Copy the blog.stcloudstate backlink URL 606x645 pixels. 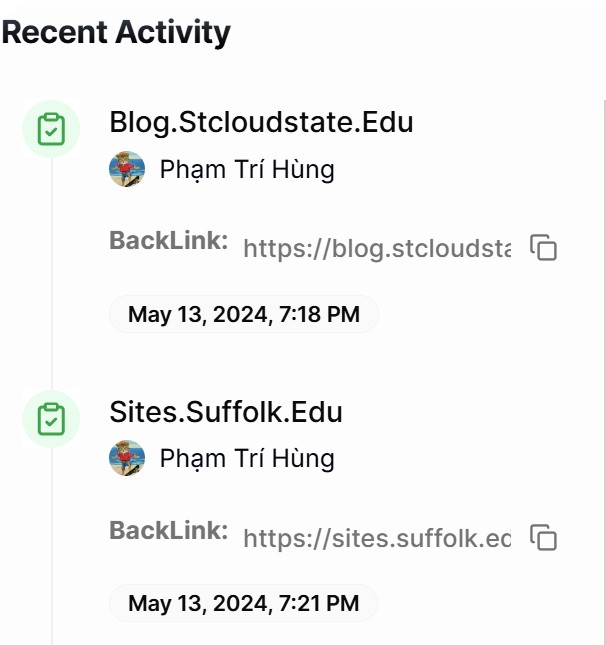pos(543,248)
